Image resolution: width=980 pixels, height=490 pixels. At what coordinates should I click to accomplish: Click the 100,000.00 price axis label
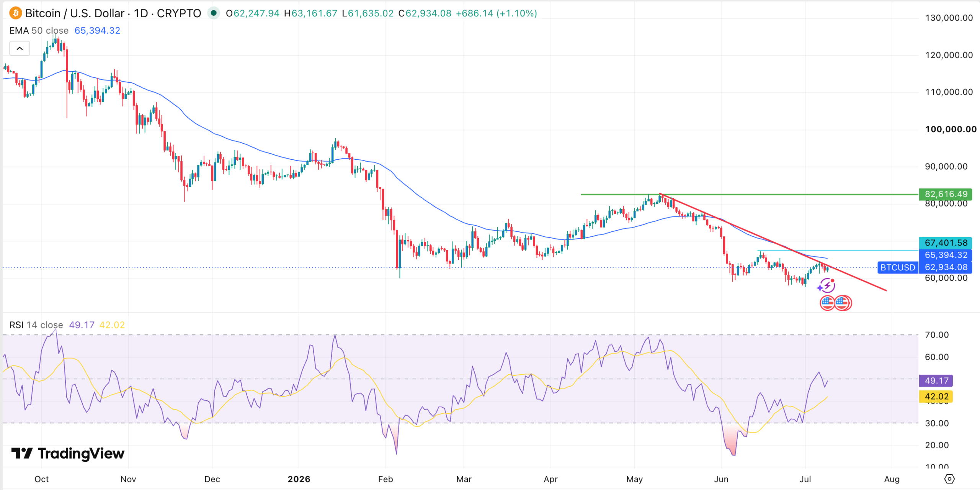click(951, 129)
